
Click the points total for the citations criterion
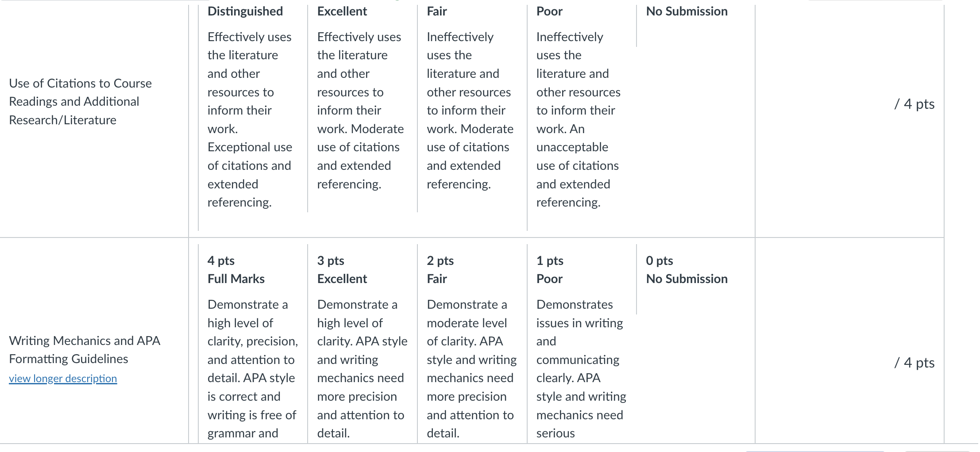tap(914, 104)
